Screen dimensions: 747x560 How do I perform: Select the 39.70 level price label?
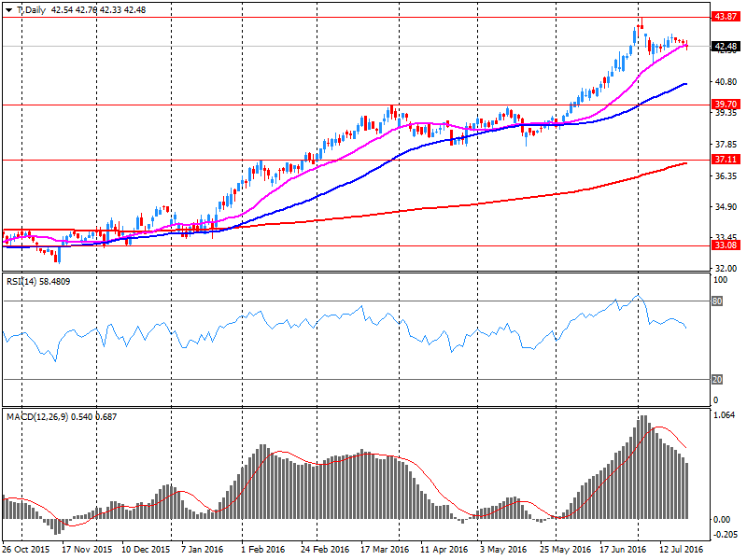[726, 104]
